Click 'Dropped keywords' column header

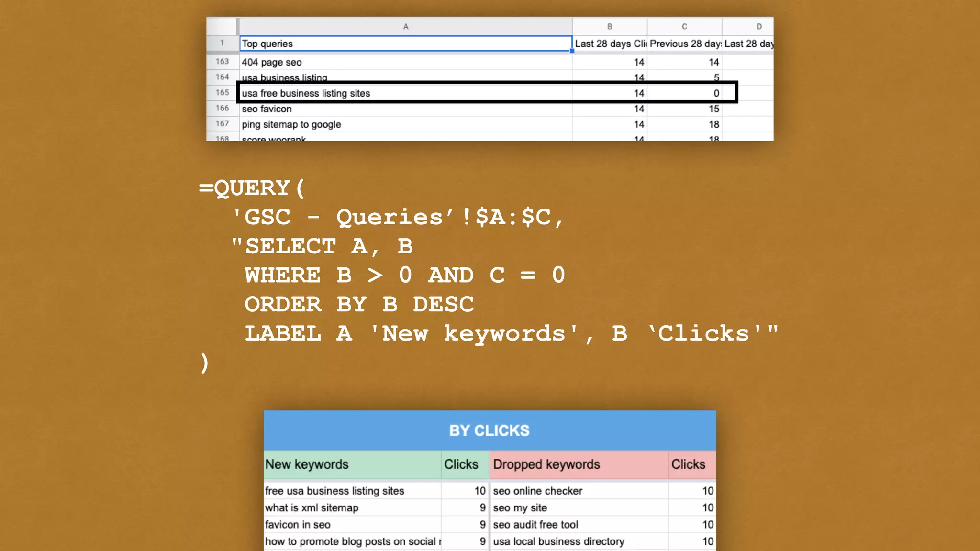click(x=579, y=464)
